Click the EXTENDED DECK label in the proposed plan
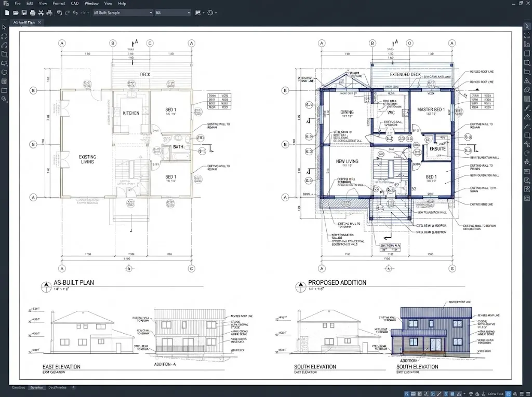Screen dimensions: 532x397 pos(405,74)
